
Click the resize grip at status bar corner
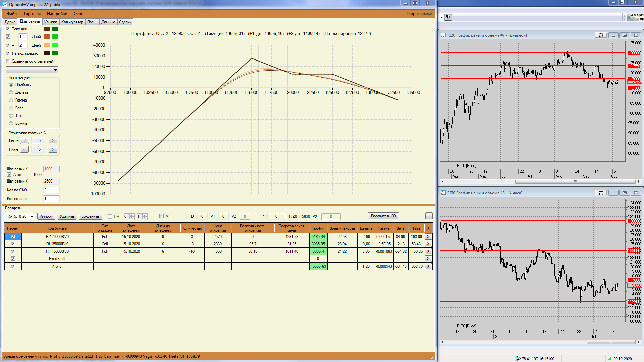(x=433, y=357)
